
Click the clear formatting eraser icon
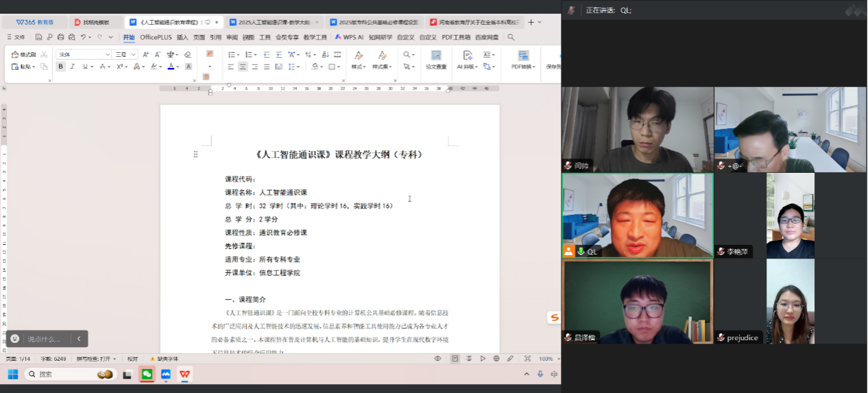pos(188,54)
